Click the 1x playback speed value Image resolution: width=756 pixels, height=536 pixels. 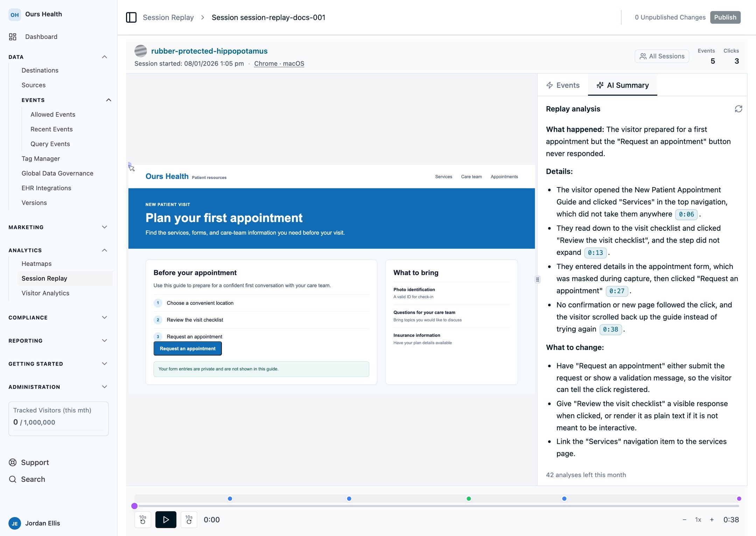pyautogui.click(x=698, y=520)
